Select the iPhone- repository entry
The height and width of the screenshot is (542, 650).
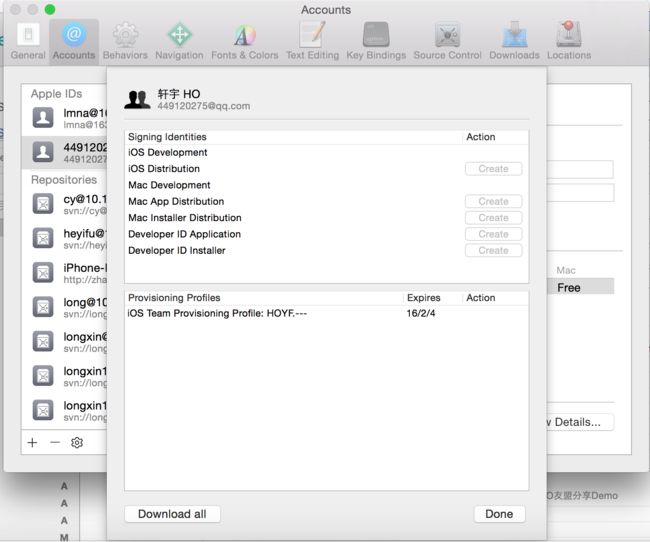64,273
